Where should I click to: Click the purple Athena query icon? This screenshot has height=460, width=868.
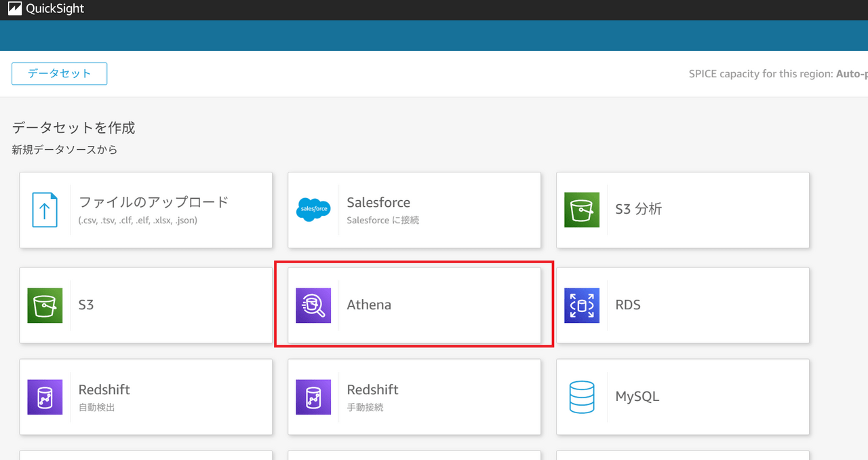[x=313, y=305]
